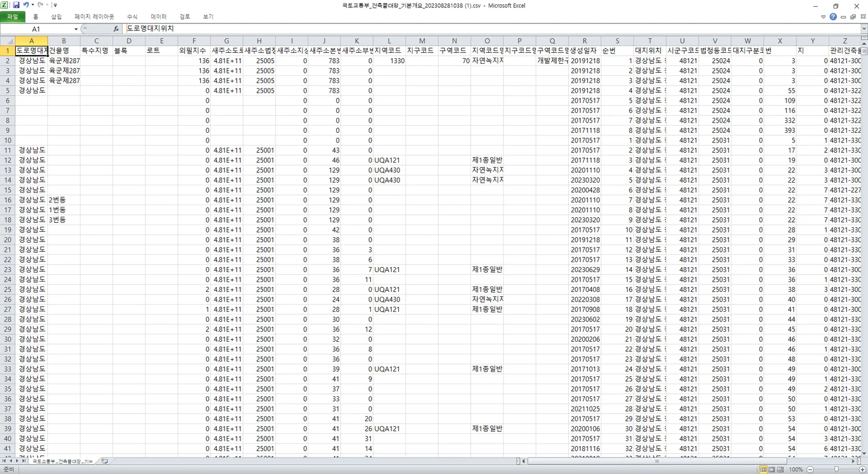Switch to the 홈 ribbon tab
This screenshot has height=474, width=868.
pos(35,16)
